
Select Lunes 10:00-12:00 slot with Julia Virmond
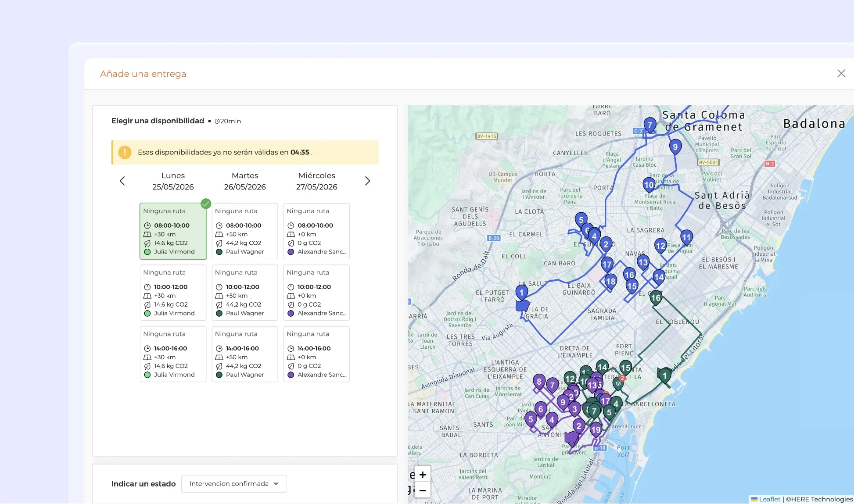(x=173, y=293)
